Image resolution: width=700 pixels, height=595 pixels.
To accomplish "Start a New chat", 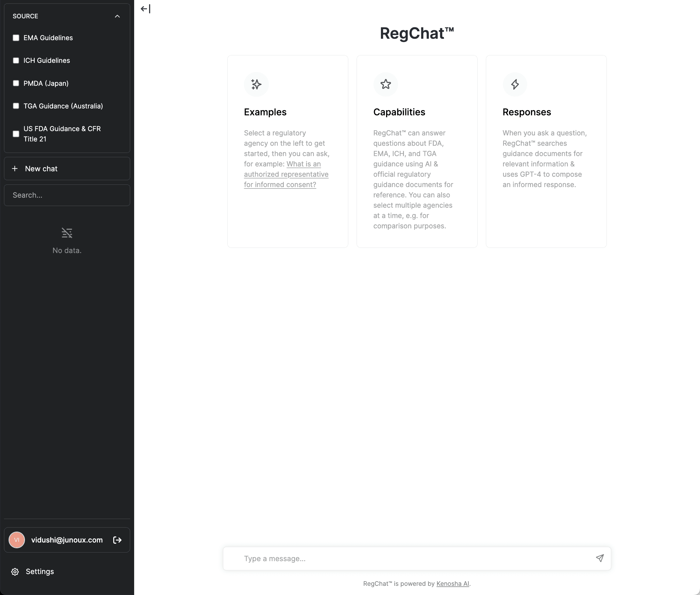I will pyautogui.click(x=67, y=169).
